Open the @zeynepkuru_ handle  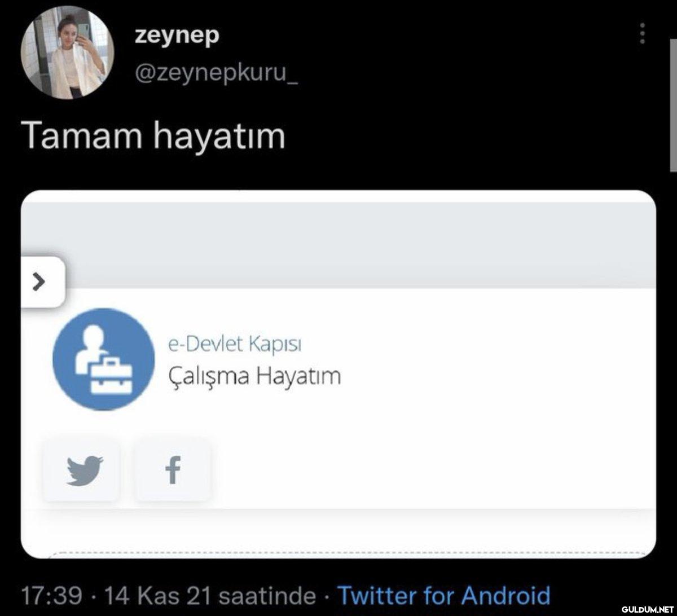click(216, 75)
